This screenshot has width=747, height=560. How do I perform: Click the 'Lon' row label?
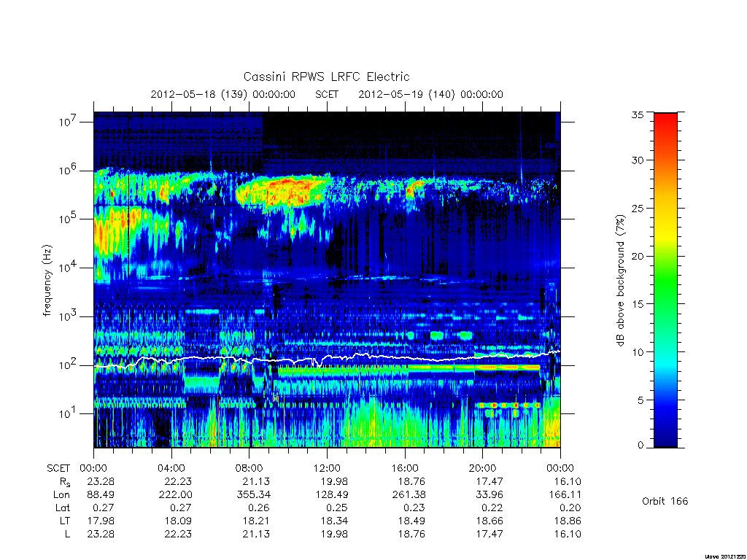[x=61, y=495]
